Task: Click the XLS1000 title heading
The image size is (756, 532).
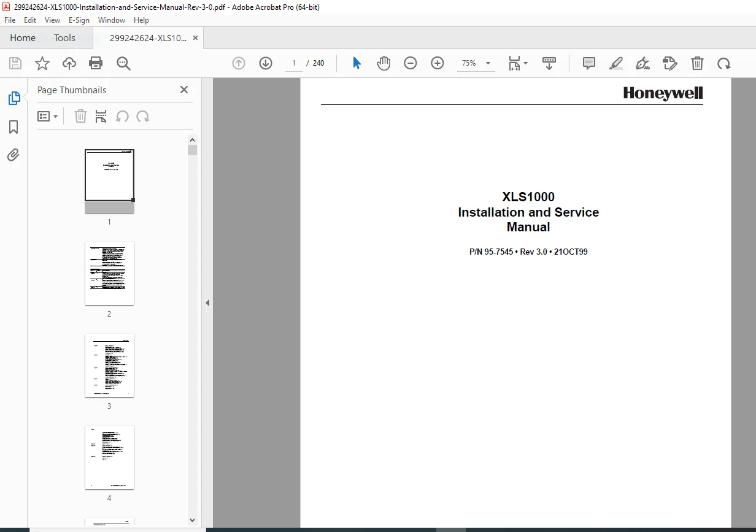Action: (528, 197)
